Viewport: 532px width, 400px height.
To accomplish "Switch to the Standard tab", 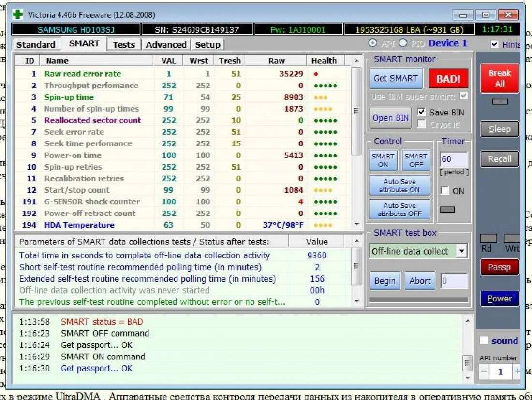I will coord(36,45).
